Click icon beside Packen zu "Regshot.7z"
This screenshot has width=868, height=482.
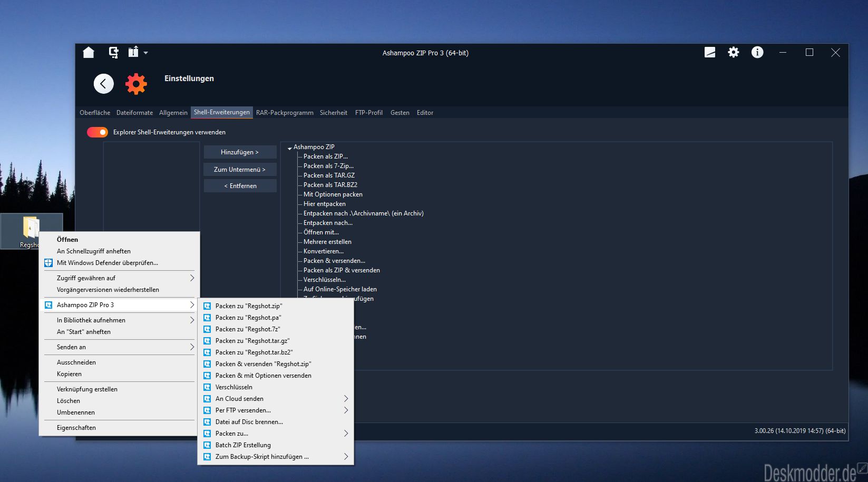tap(207, 329)
